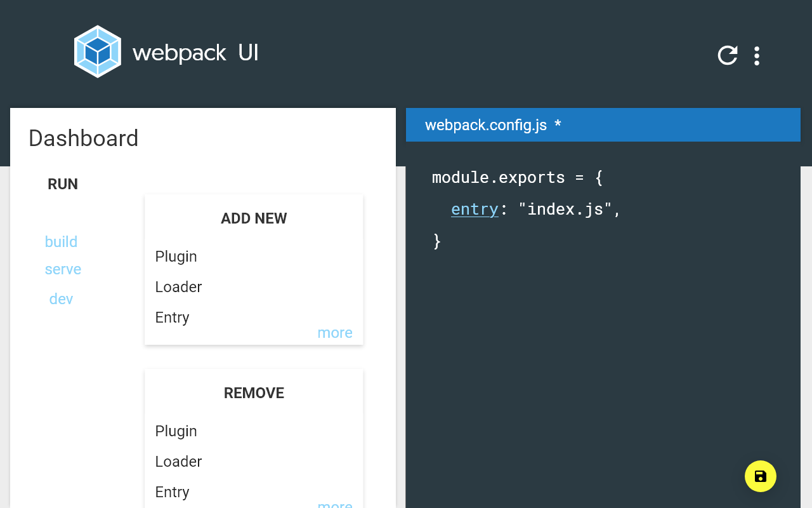The height and width of the screenshot is (508, 812).
Task: Click the 'module.exports = {' code line
Action: (517, 177)
